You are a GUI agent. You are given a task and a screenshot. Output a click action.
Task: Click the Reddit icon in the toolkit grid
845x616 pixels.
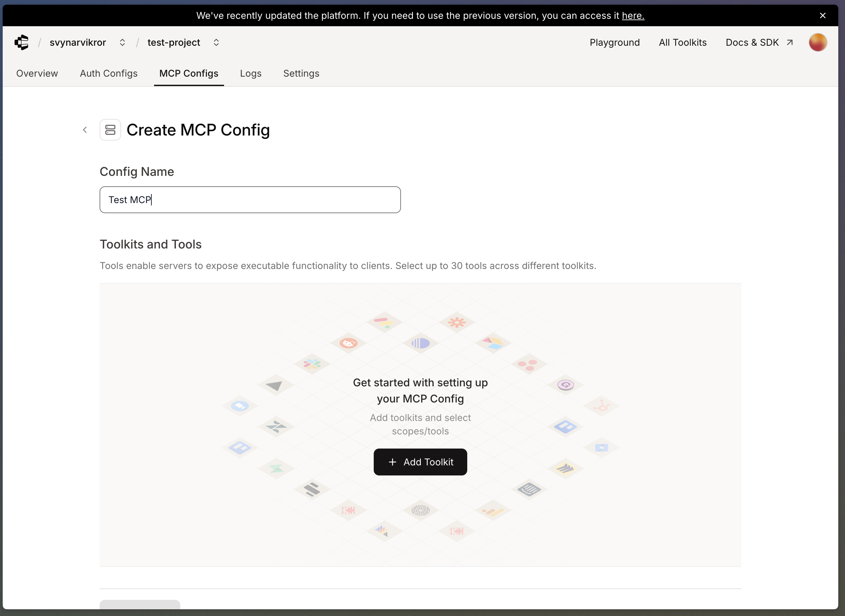(x=348, y=343)
